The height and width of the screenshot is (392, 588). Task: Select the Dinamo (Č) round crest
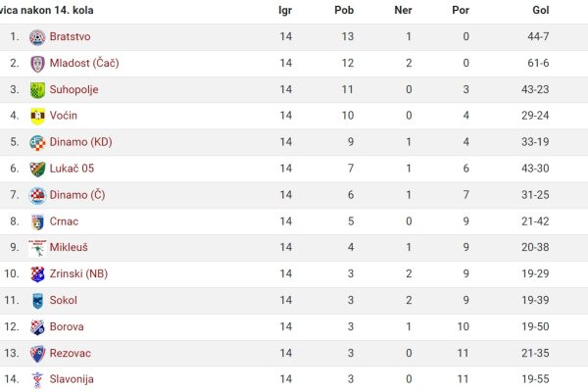(37, 195)
